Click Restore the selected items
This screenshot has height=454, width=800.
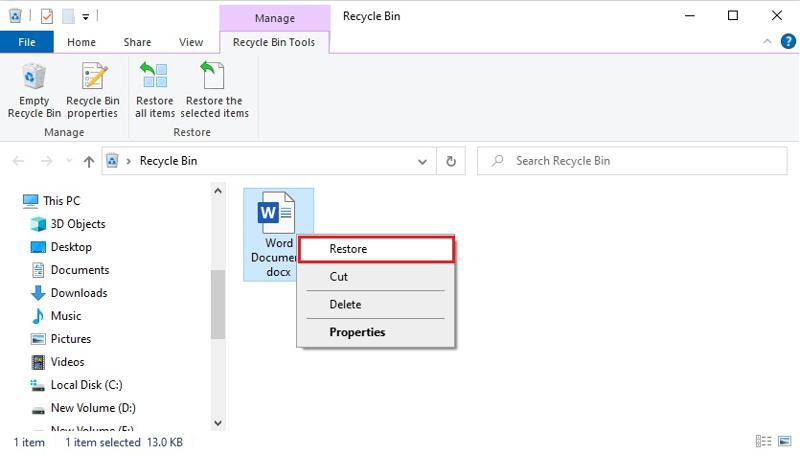[214, 91]
